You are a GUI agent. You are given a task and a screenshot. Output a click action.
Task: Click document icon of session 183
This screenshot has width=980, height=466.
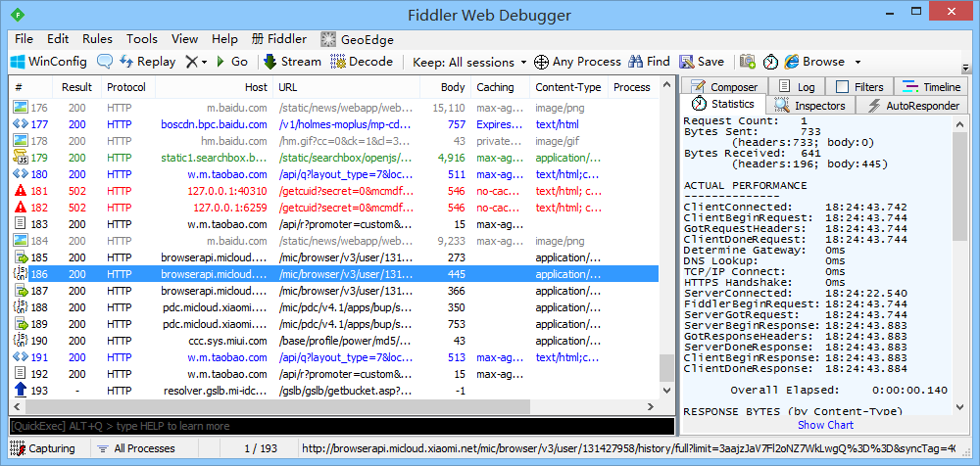pos(20,223)
